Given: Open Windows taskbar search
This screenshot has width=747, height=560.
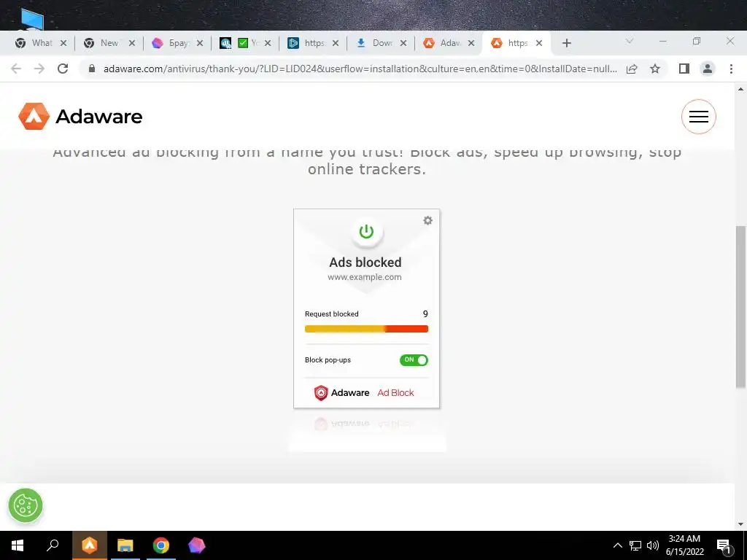Looking at the screenshot, I should coord(53,545).
